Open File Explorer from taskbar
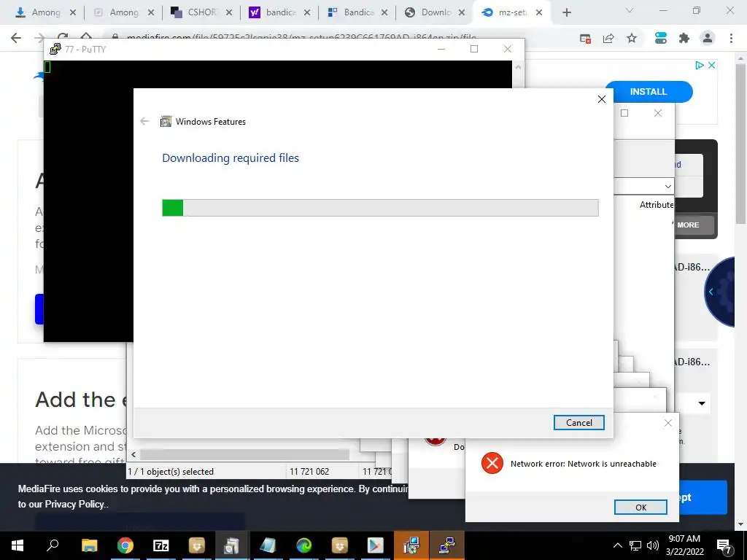 89,545
